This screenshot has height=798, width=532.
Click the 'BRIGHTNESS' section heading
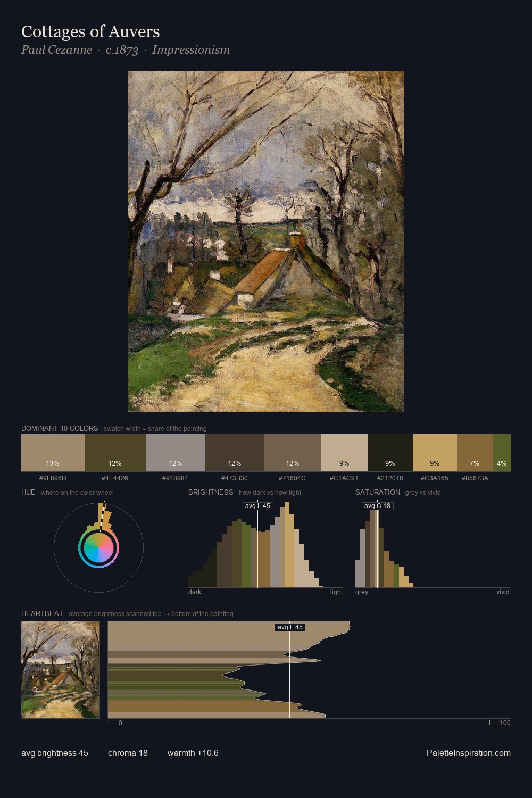(211, 492)
